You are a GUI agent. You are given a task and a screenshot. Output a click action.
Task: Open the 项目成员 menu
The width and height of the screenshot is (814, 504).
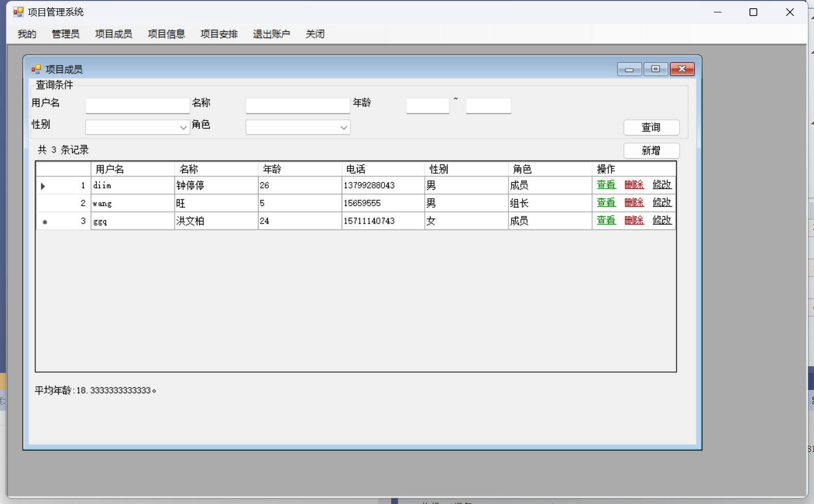pos(114,34)
